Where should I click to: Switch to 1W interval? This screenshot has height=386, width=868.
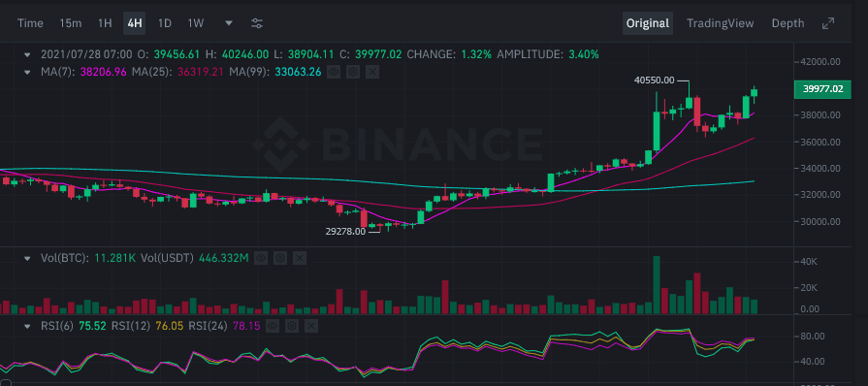[195, 23]
